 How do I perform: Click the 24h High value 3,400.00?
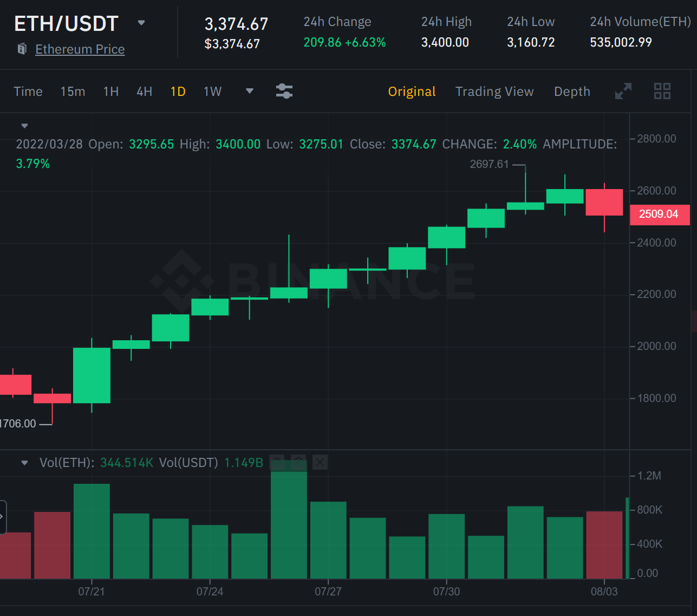445,42
